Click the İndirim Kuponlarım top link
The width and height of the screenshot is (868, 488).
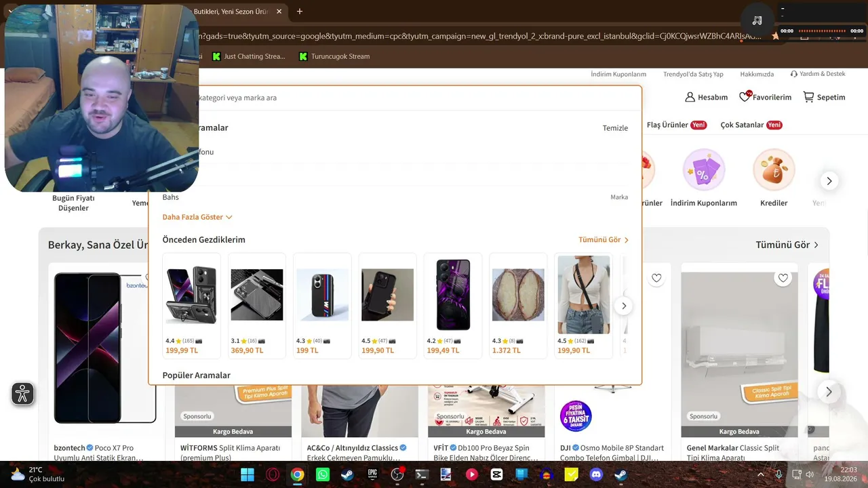(x=618, y=74)
